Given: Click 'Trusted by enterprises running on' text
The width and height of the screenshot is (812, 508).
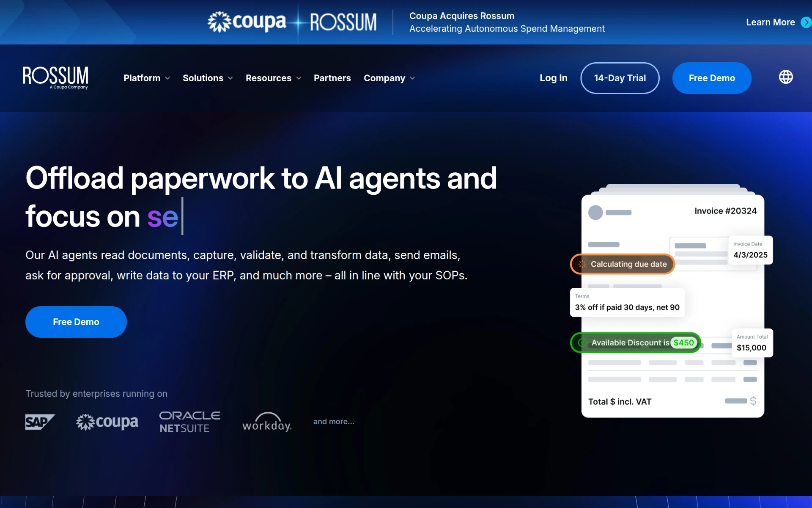Looking at the screenshot, I should [96, 394].
